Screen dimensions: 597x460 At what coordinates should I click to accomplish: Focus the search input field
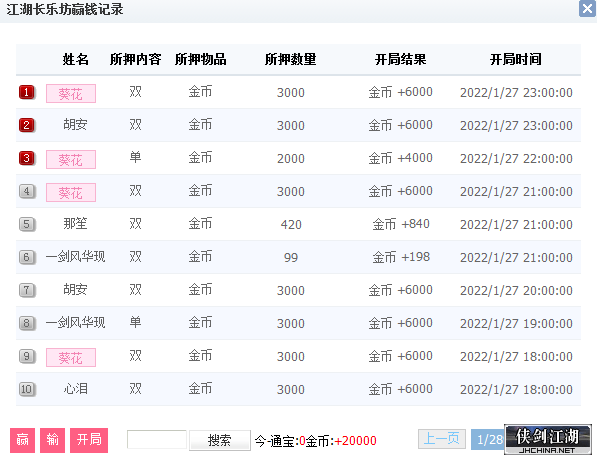(157, 440)
